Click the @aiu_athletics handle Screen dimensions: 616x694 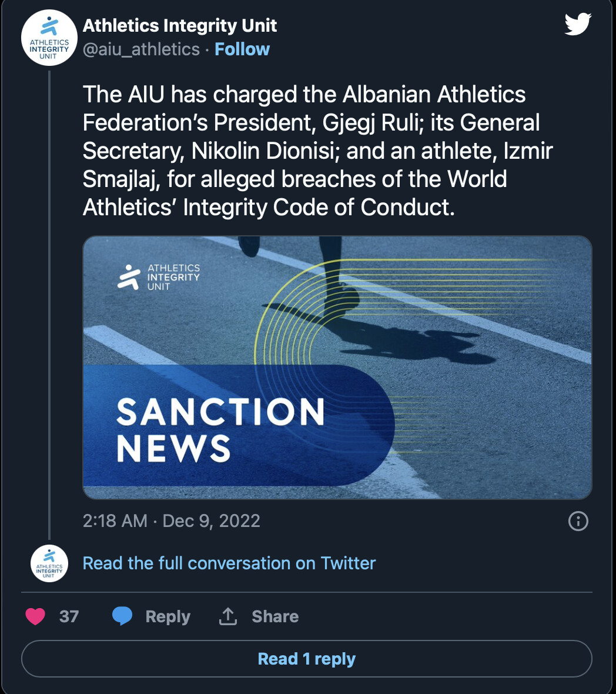pos(141,49)
